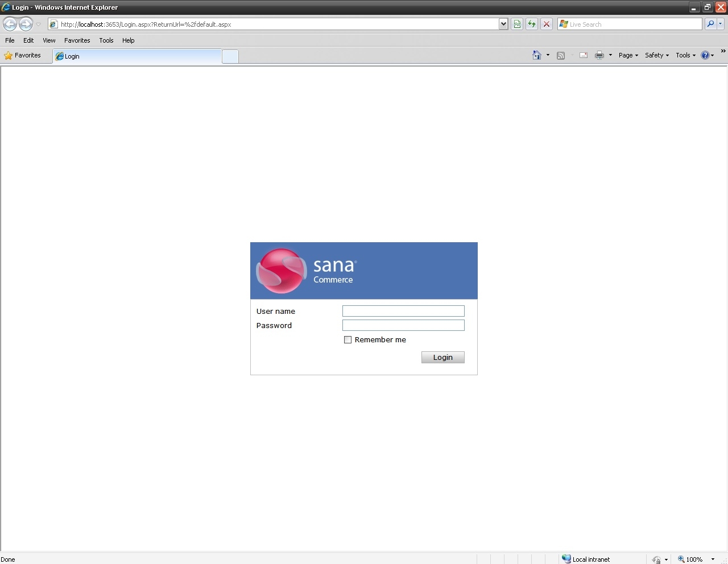Viewport: 728px width, 564px height.
Task: Click the RSS feeds icon
Action: coord(561,55)
